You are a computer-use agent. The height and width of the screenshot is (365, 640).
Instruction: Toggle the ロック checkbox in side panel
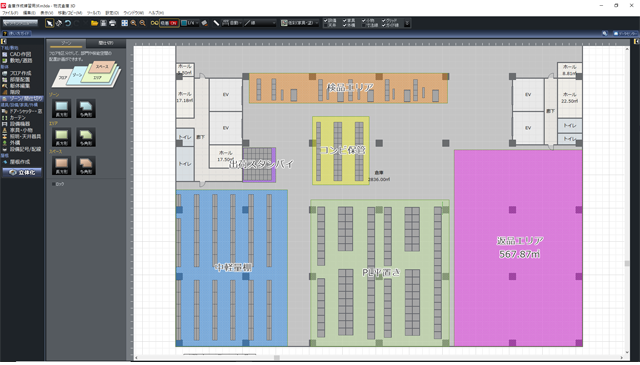pos(54,184)
